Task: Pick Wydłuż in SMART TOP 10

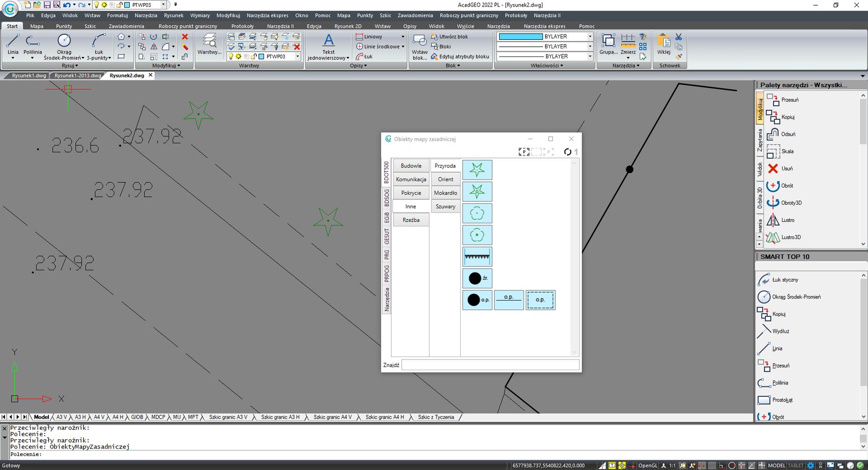Action: (774, 331)
